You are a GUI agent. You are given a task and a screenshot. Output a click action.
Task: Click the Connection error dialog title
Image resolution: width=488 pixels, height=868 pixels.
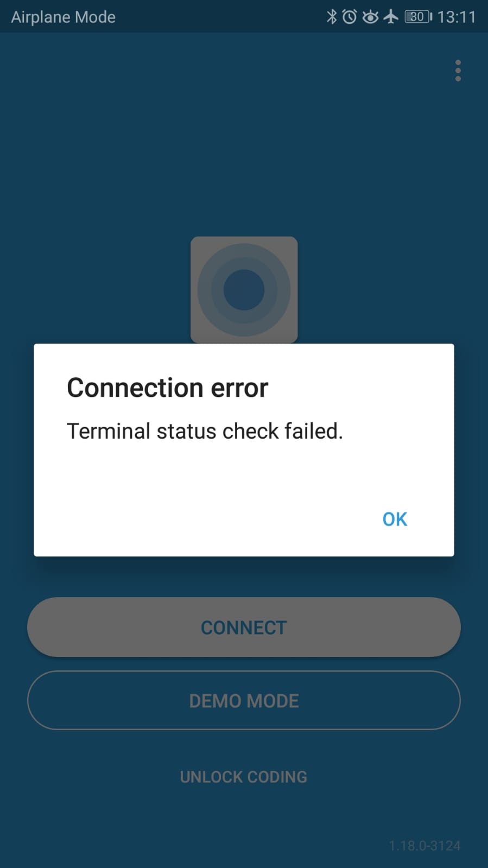point(167,388)
